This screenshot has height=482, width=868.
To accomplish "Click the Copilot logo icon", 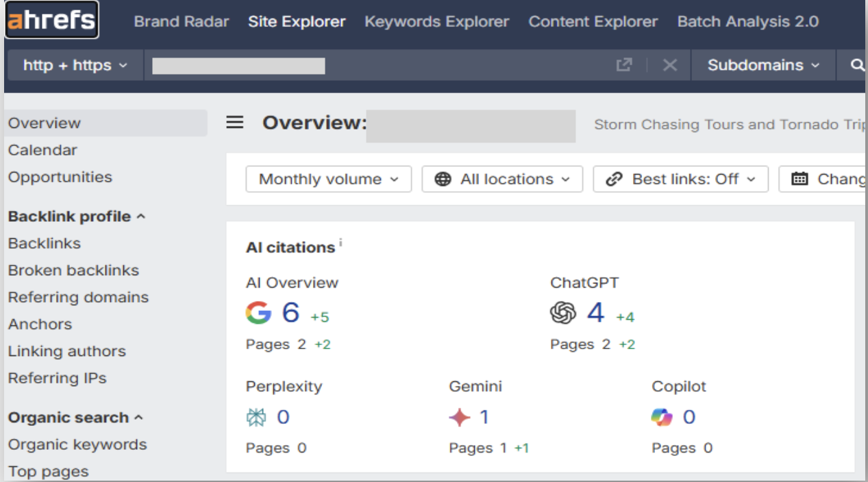I will click(662, 417).
